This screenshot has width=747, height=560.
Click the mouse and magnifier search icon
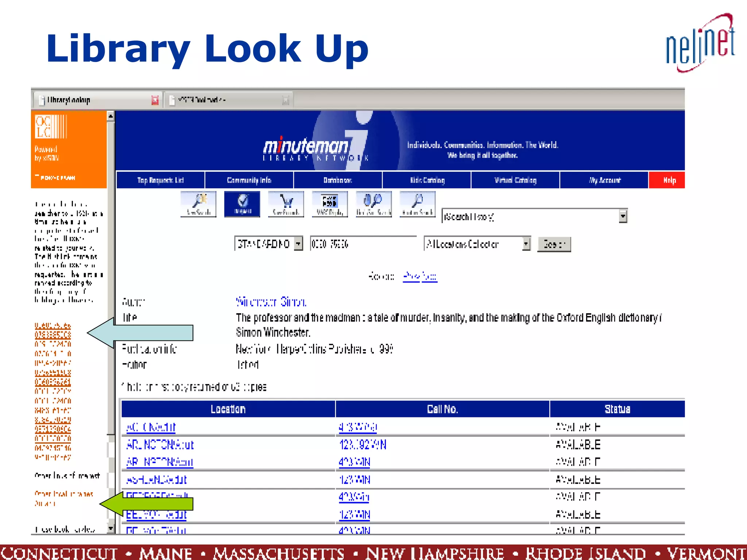[x=373, y=204]
